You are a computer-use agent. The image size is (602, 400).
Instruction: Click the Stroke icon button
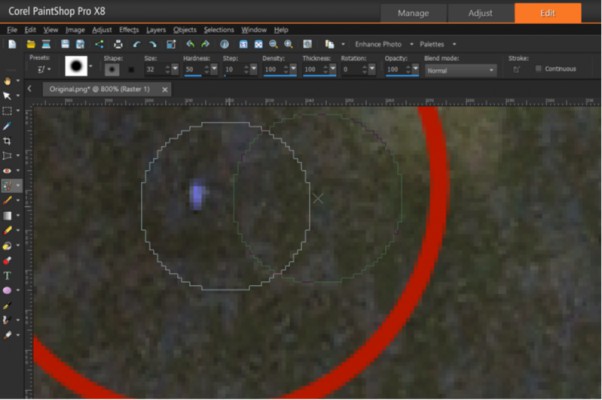(x=516, y=69)
